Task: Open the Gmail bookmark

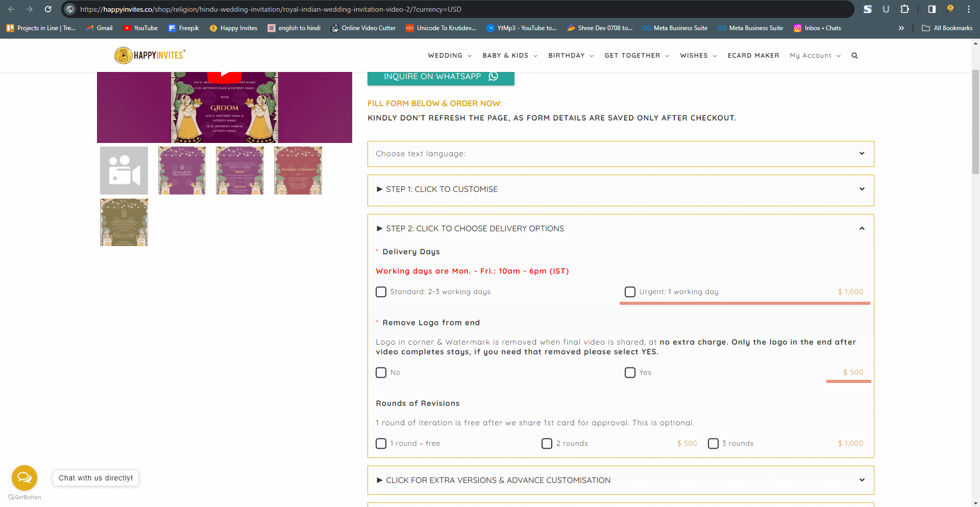Action: point(99,28)
